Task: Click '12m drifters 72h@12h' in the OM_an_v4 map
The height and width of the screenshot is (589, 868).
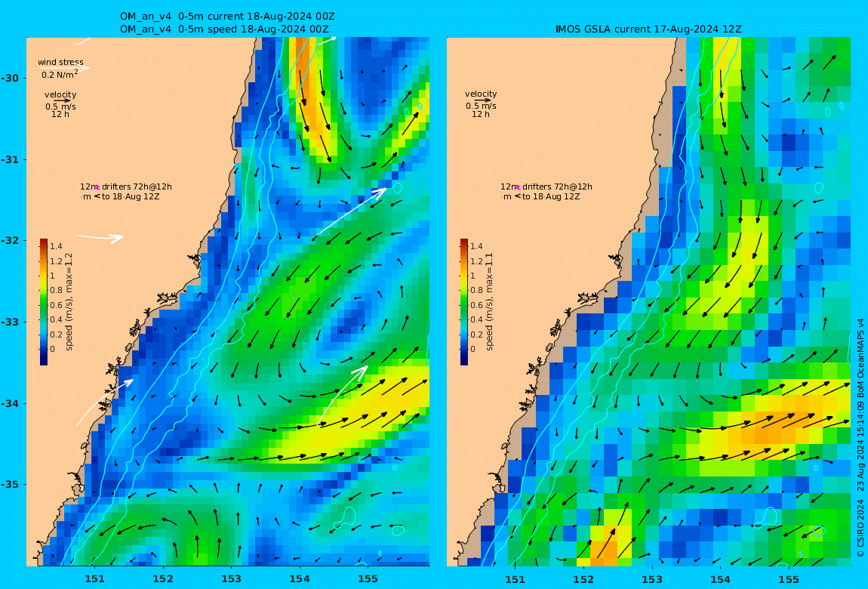Action: (x=125, y=187)
